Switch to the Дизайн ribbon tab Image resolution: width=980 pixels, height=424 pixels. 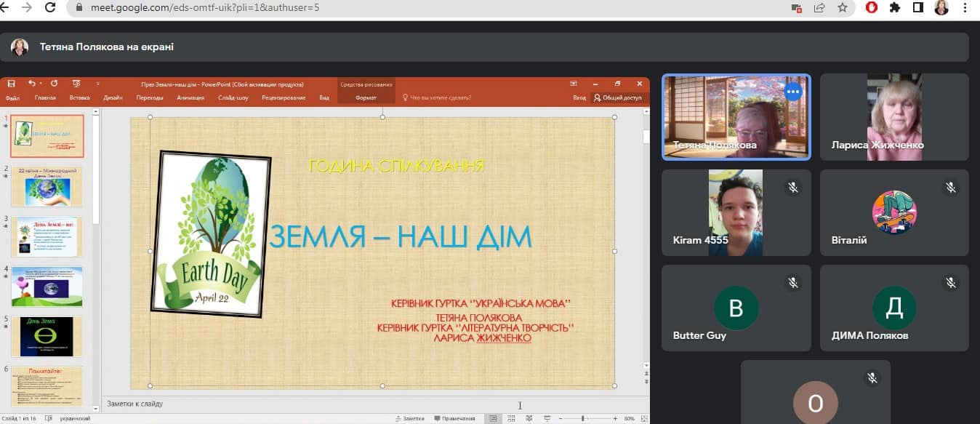[113, 97]
